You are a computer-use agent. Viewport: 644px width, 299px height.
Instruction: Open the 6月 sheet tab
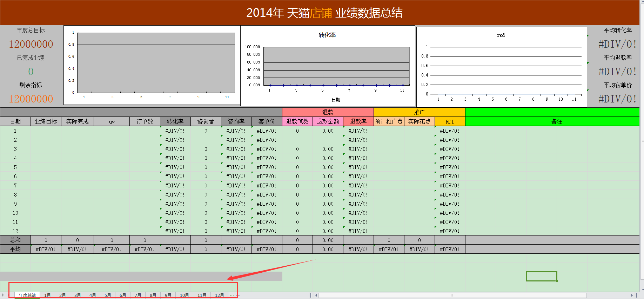[123, 295]
